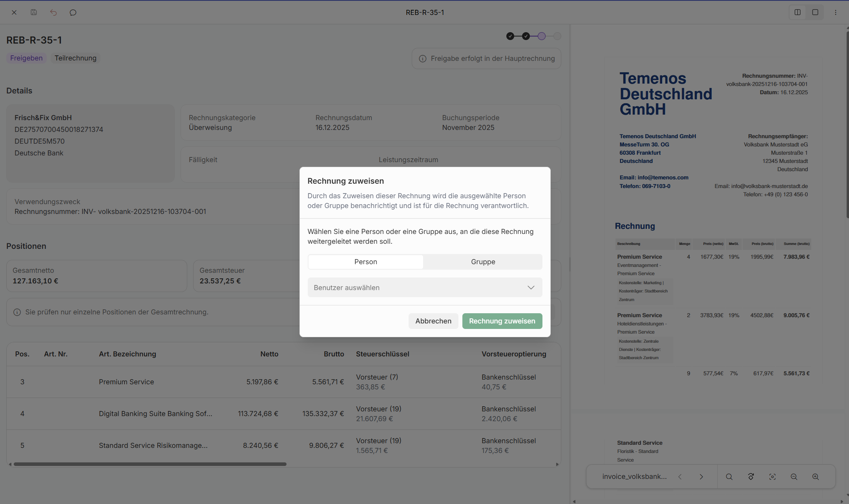Viewport: 849px width, 504px height.
Task: Switch to single pane layout
Action: click(815, 13)
